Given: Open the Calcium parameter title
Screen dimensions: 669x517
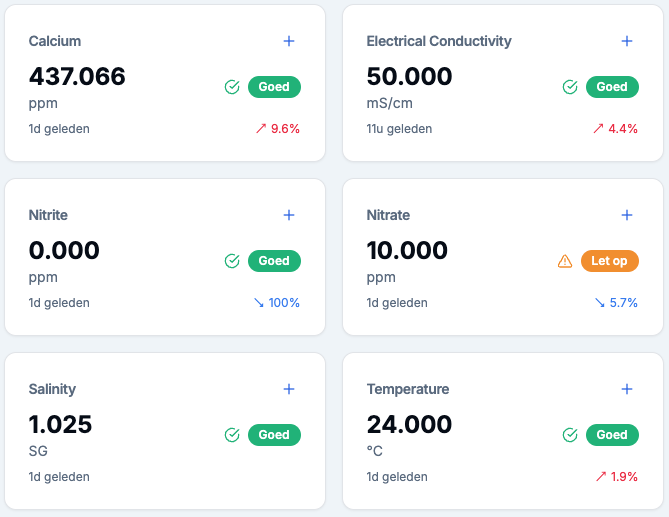Looking at the screenshot, I should tap(55, 41).
